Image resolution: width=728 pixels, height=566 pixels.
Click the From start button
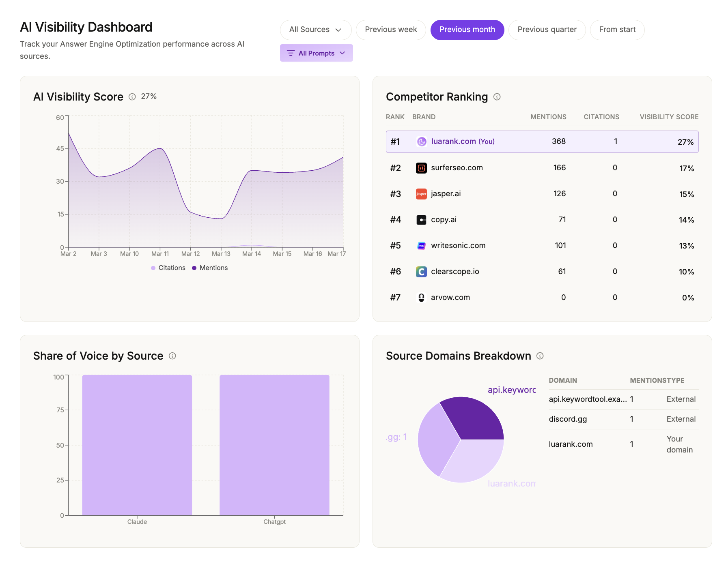(617, 30)
